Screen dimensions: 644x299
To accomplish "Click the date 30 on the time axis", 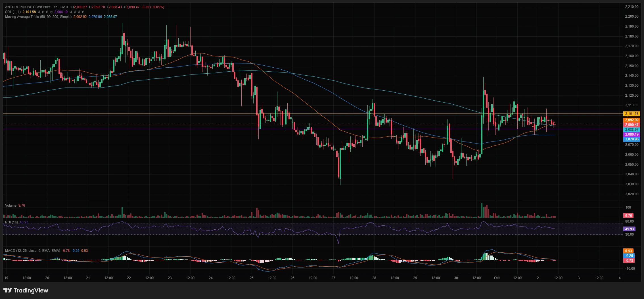I will pyautogui.click(x=456, y=278).
